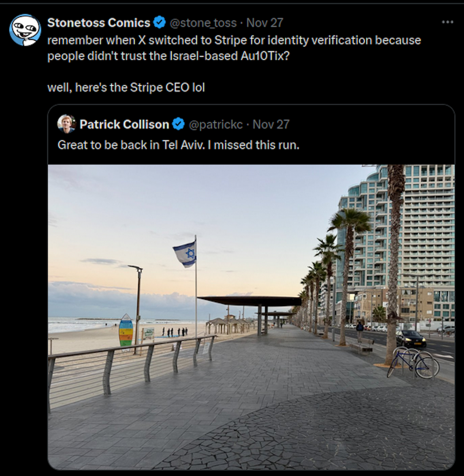The height and width of the screenshot is (476, 464).
Task: Click the Stonetoss Comics display name
Action: [x=99, y=23]
